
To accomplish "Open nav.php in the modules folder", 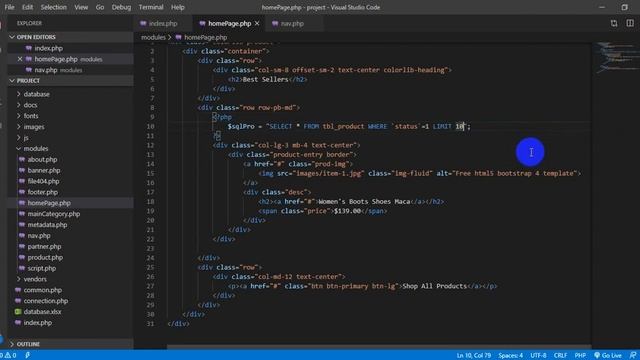I will pos(39,236).
